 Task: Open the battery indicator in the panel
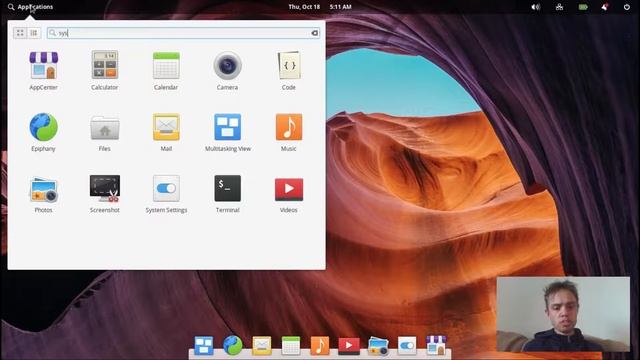pyautogui.click(x=583, y=7)
